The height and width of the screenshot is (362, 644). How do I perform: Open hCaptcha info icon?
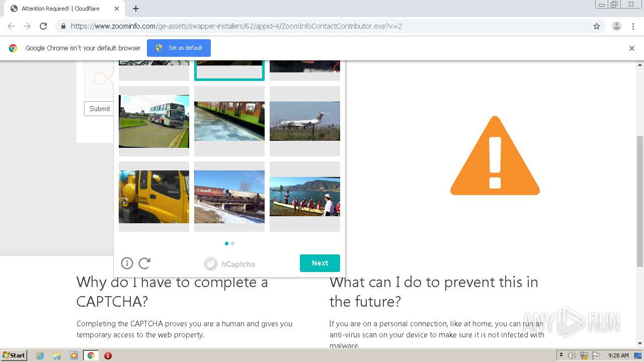point(127,263)
